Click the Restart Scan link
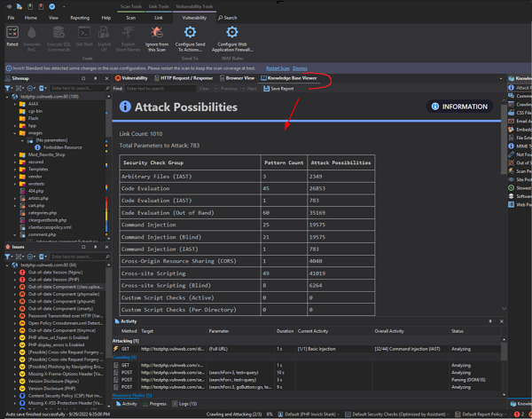 click(278, 67)
